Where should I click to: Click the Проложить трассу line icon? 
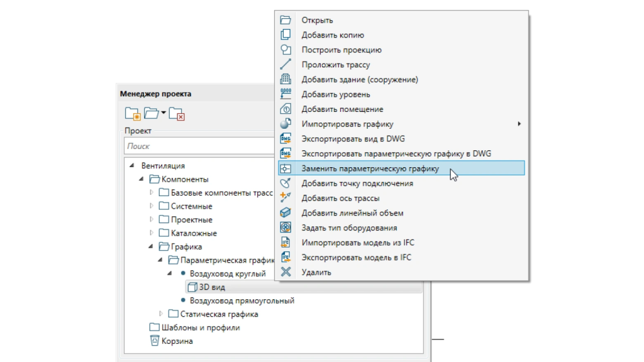[x=286, y=65]
